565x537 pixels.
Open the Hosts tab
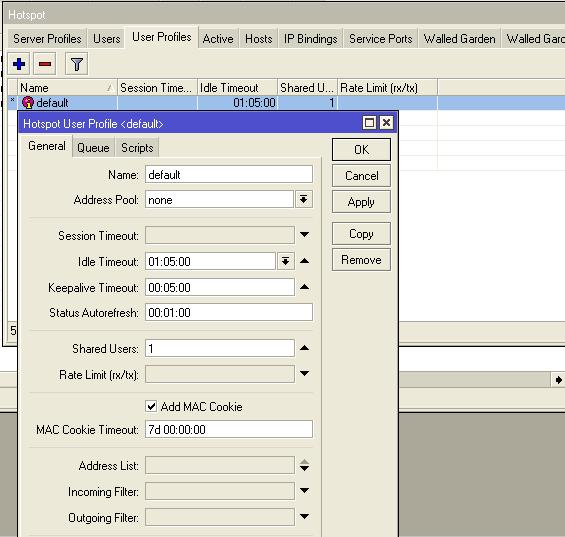click(258, 39)
